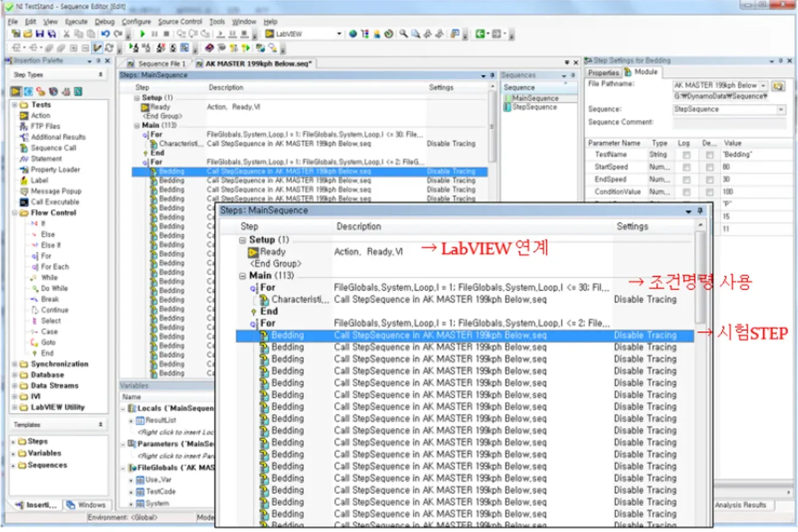Select the For Each flow control step
Screen dimensions: 798x532
click(x=54, y=267)
